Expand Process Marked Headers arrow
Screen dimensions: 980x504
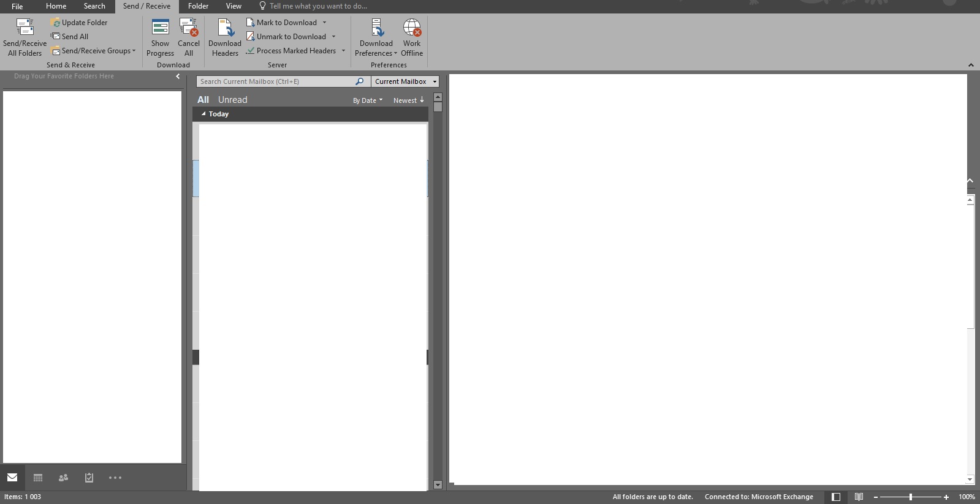(x=344, y=51)
